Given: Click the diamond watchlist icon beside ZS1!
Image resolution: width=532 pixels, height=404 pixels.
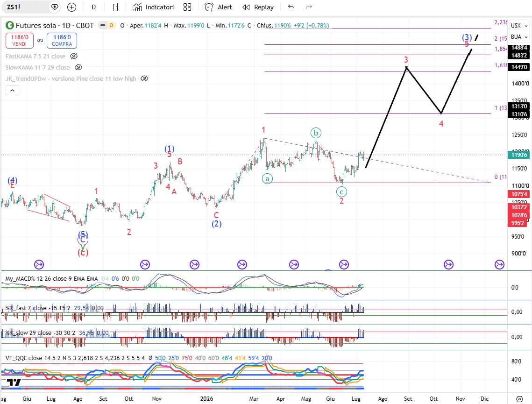Looking at the screenshot, I should (x=54, y=7).
